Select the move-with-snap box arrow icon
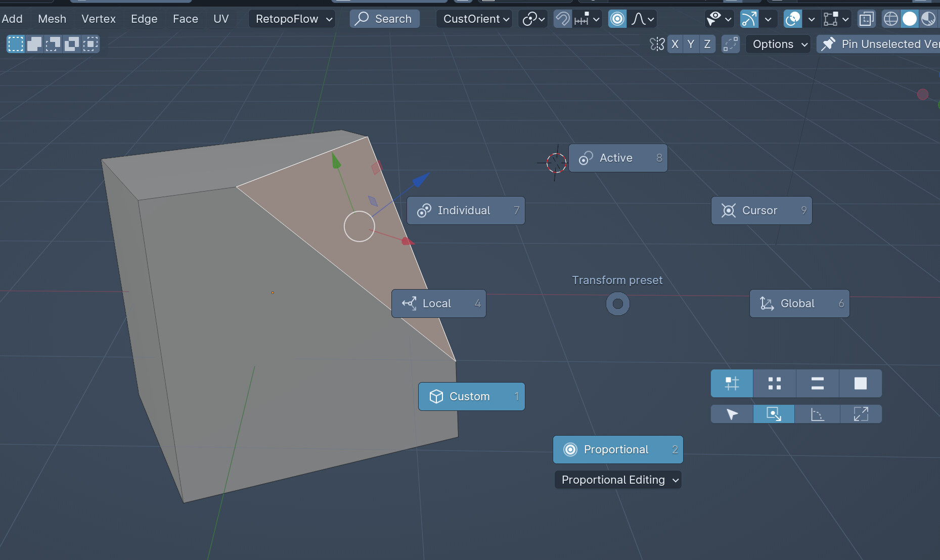 click(774, 414)
